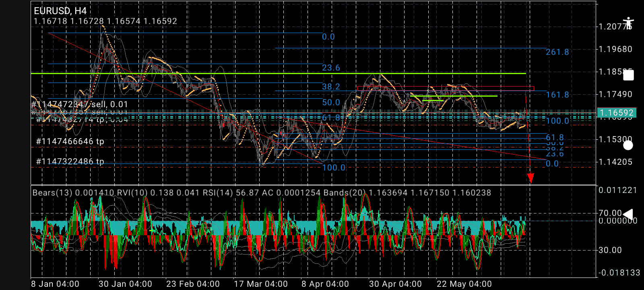The height and width of the screenshot is (290, 644).
Task: Tap the 30 Apr 04:00 time label
Action: pyautogui.click(x=395, y=284)
